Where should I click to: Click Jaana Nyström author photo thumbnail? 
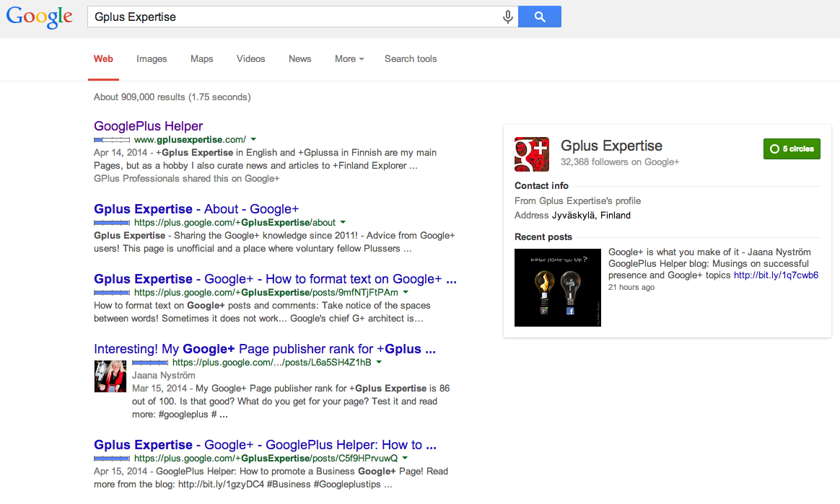click(x=110, y=376)
